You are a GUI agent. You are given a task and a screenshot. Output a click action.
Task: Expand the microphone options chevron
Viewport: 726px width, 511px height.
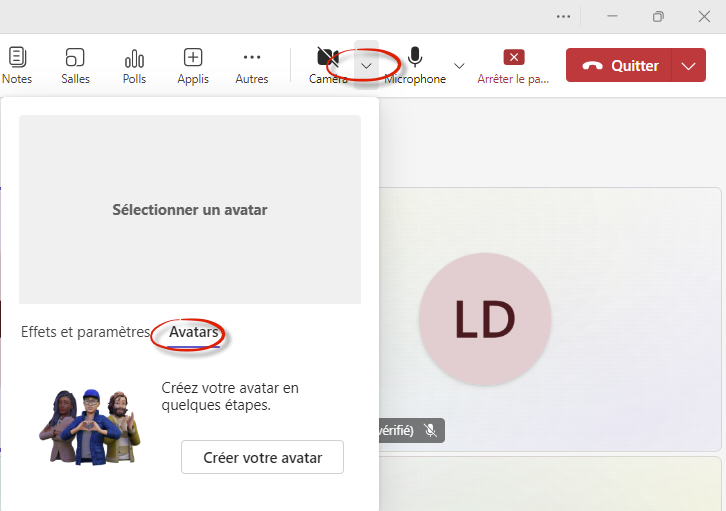(459, 66)
